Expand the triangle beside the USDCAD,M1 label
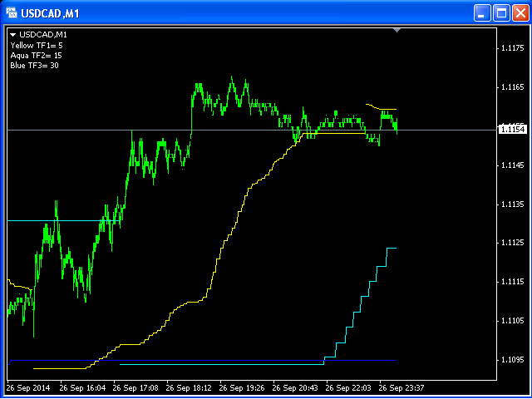This screenshot has width=532, height=399. (13, 35)
